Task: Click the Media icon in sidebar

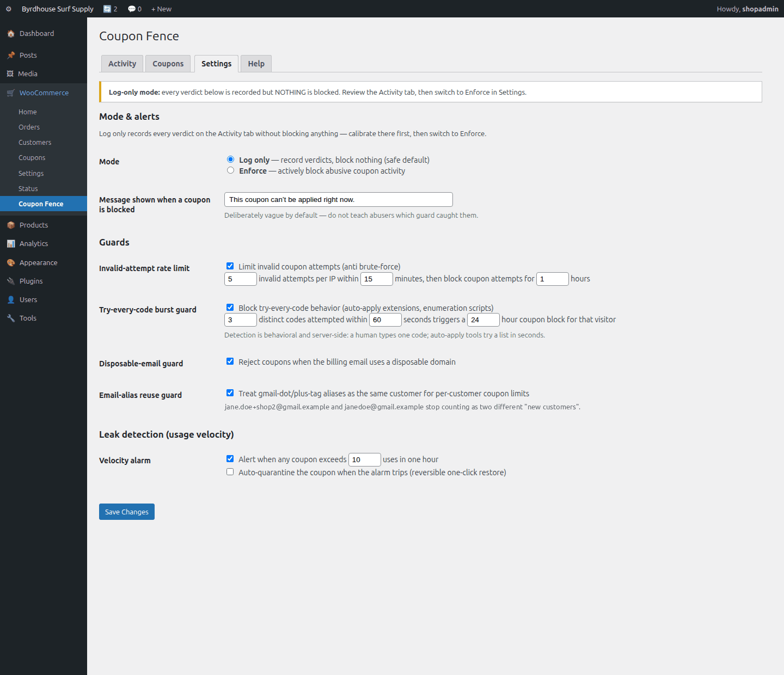Action: (x=10, y=74)
